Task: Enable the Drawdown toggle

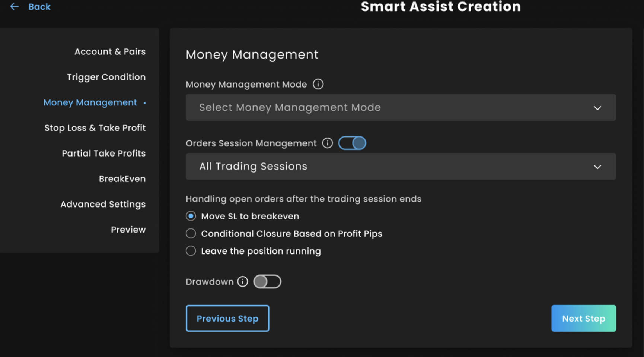Action: point(267,282)
